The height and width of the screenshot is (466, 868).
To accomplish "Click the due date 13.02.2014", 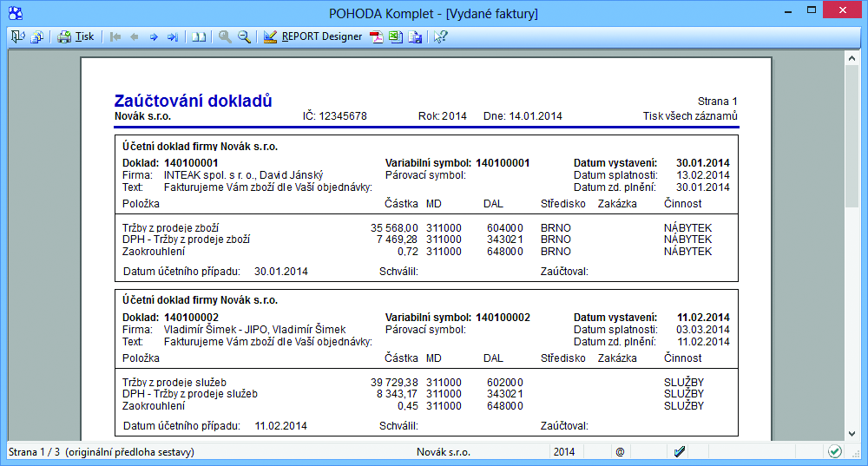I will (x=702, y=175).
